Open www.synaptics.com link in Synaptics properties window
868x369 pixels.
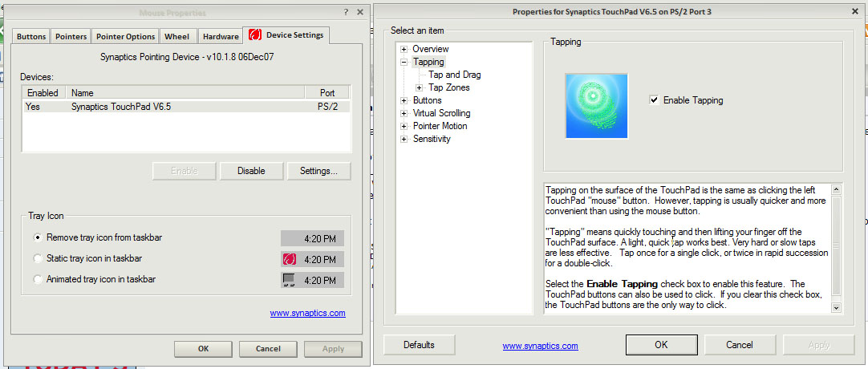540,346
